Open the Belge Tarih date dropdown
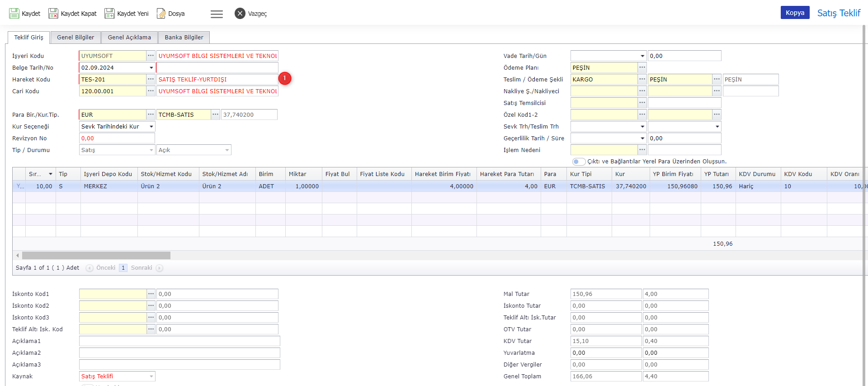868x386 pixels. pos(151,68)
